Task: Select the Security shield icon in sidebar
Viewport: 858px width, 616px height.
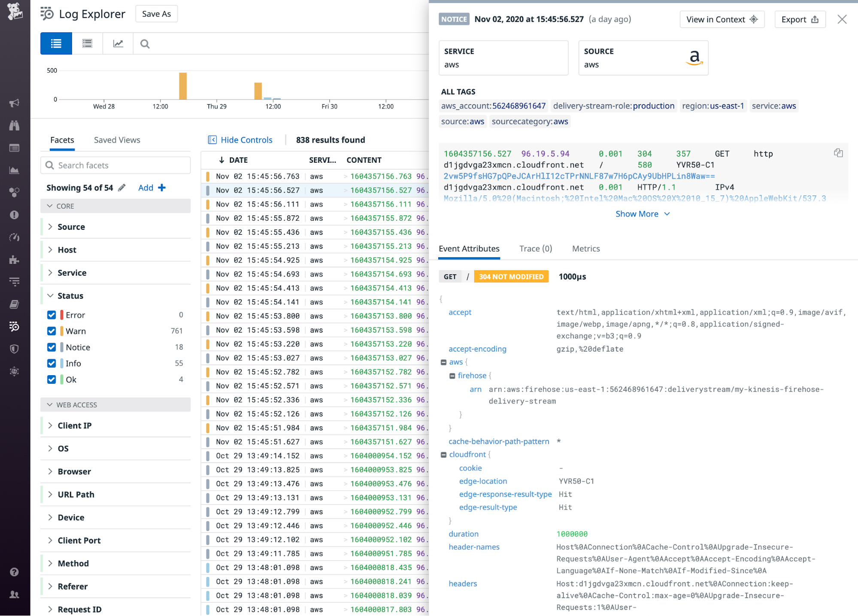Action: (14, 349)
